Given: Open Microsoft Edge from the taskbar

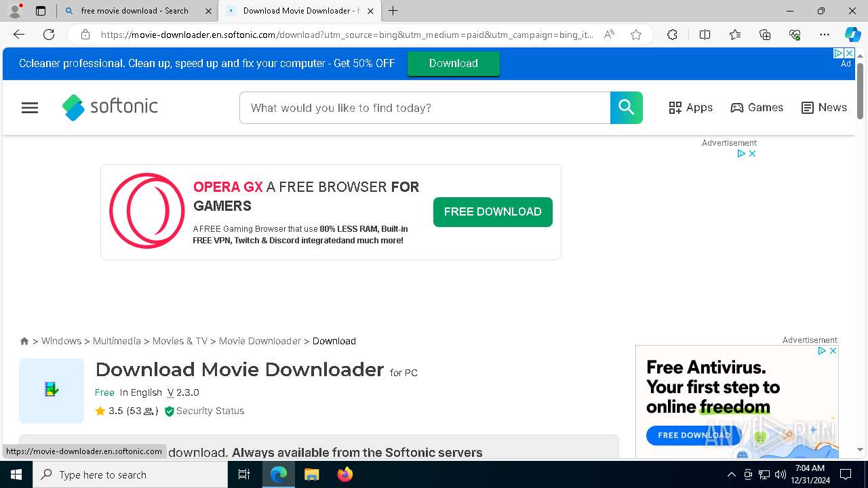Looking at the screenshot, I should (279, 474).
